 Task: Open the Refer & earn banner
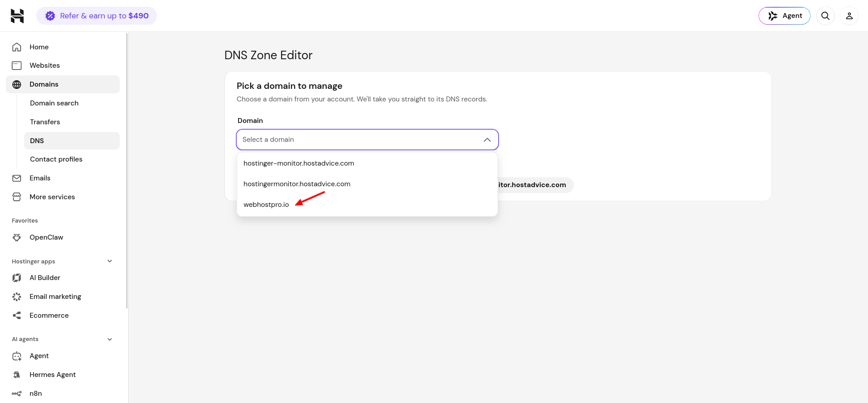tap(96, 16)
